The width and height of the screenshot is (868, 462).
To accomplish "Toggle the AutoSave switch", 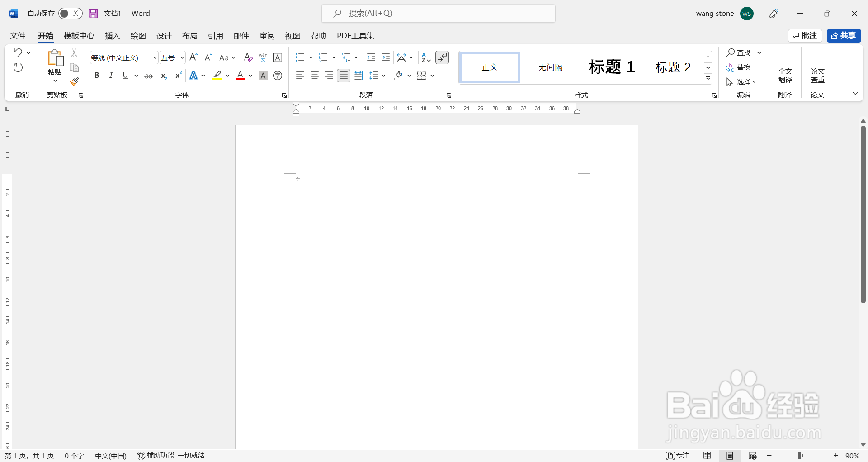I will 70,14.
